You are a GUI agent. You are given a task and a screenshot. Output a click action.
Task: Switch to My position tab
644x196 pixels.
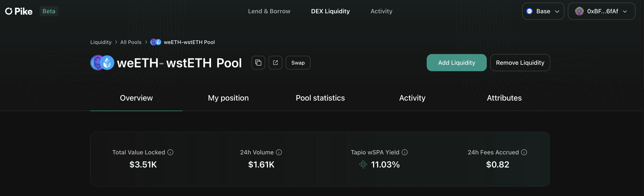[228, 98]
